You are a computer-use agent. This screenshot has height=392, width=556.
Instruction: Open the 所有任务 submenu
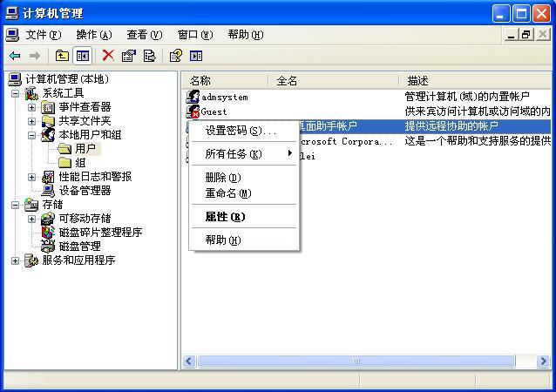(x=233, y=154)
